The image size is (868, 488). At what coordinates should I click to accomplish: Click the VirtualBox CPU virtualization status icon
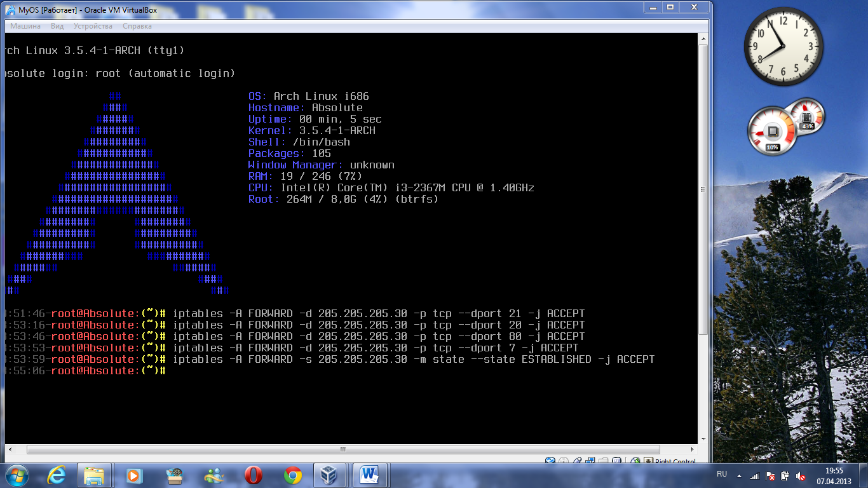click(x=616, y=461)
